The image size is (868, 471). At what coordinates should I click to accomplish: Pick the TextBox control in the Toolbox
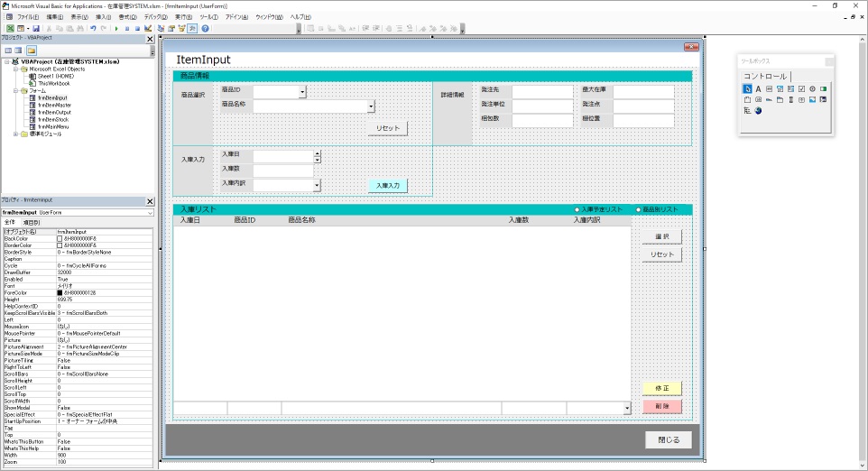769,89
